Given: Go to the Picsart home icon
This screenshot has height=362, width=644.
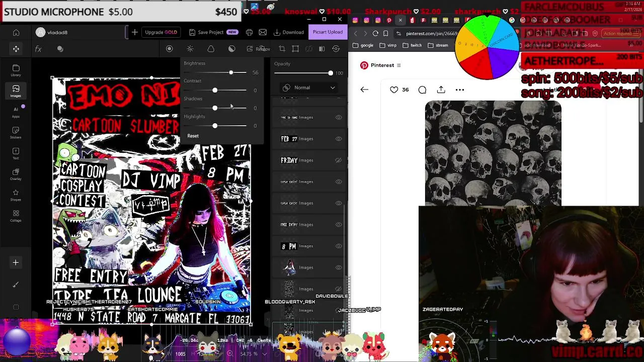Looking at the screenshot, I should click(x=16, y=33).
